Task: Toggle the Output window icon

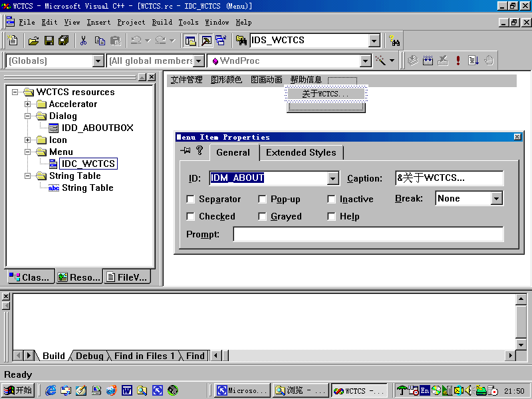Action: coord(206,41)
